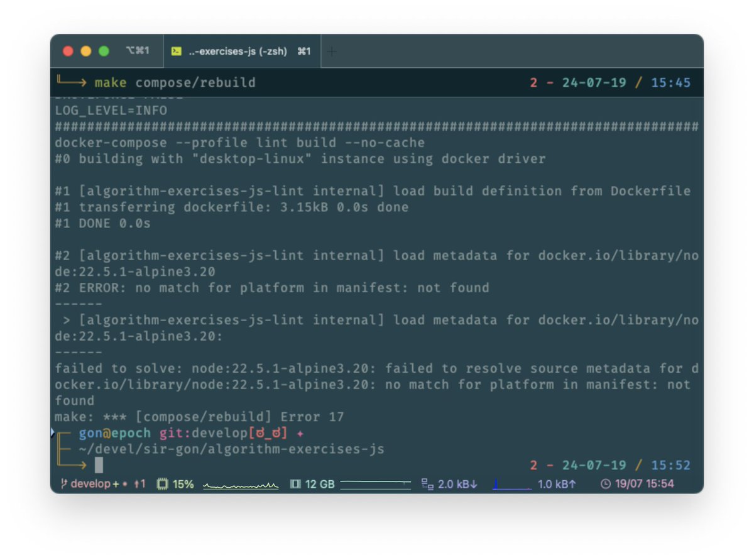754x560 pixels.
Task: Select the develop branch label in the status bar
Action: coord(85,484)
